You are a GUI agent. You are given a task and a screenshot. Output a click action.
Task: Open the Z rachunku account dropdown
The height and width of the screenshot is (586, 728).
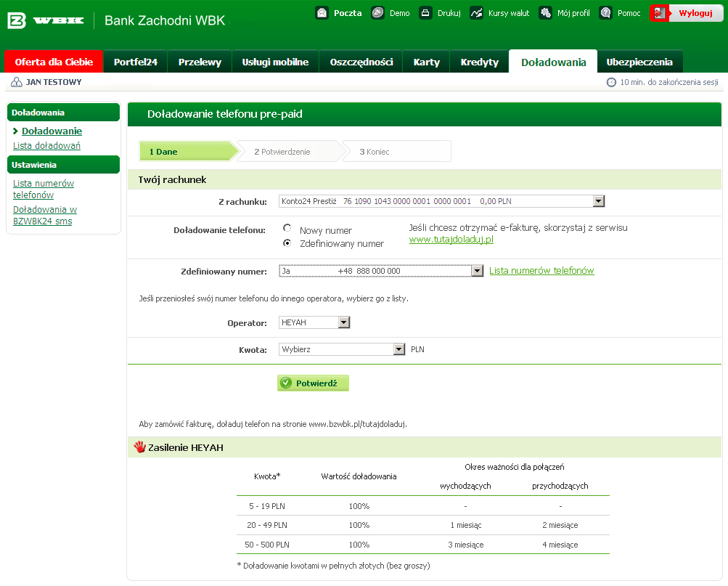tap(441, 201)
